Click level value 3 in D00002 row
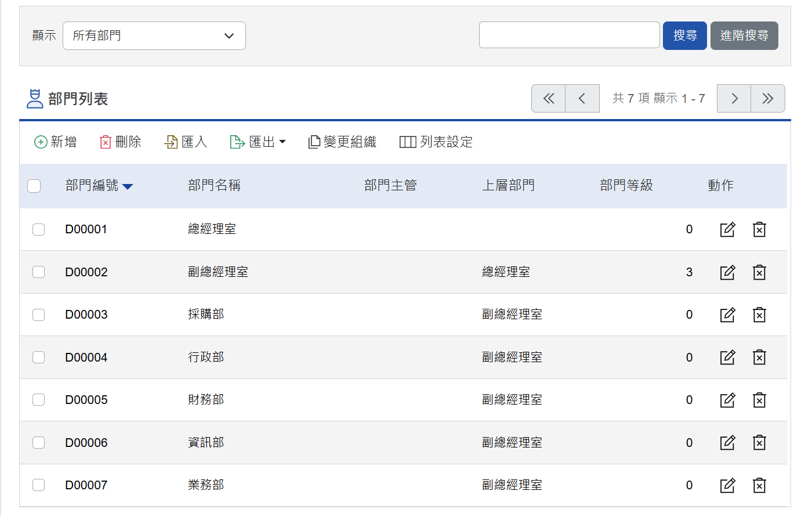 689,272
